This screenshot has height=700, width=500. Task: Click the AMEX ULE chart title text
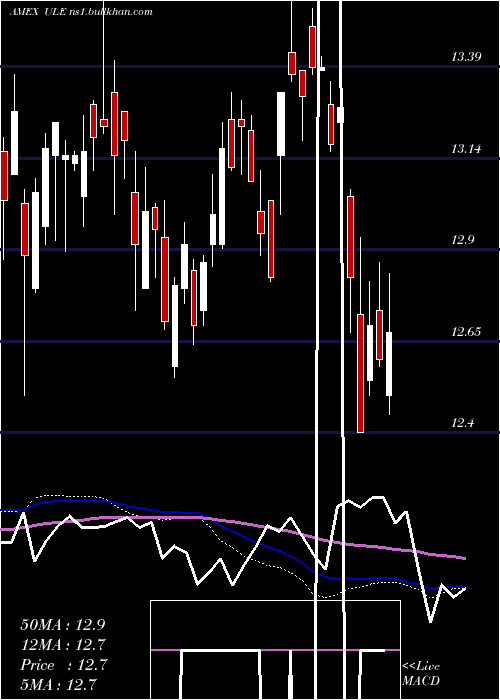pos(81,12)
